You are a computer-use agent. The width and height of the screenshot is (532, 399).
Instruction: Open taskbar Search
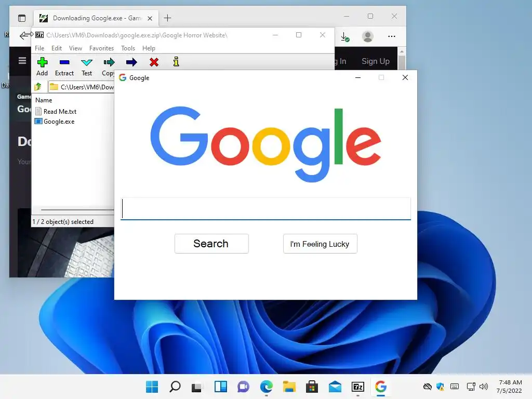point(175,387)
